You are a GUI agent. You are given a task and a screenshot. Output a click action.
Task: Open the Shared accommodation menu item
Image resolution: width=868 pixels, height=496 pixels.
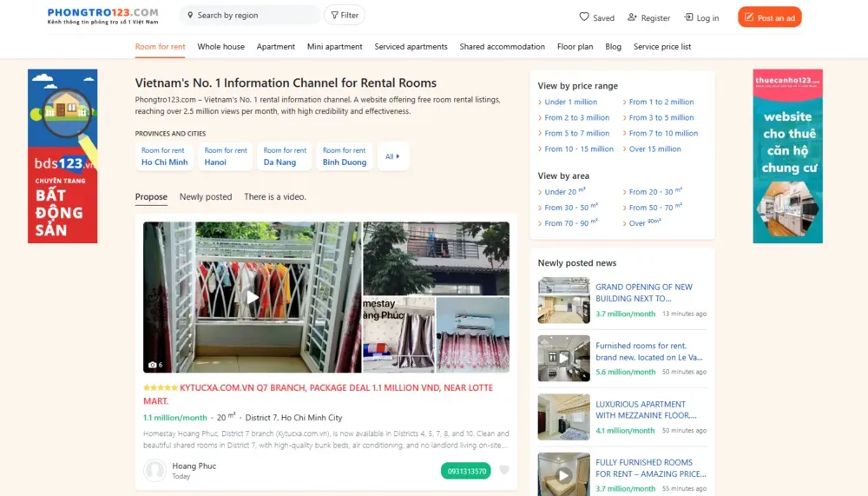[502, 47]
